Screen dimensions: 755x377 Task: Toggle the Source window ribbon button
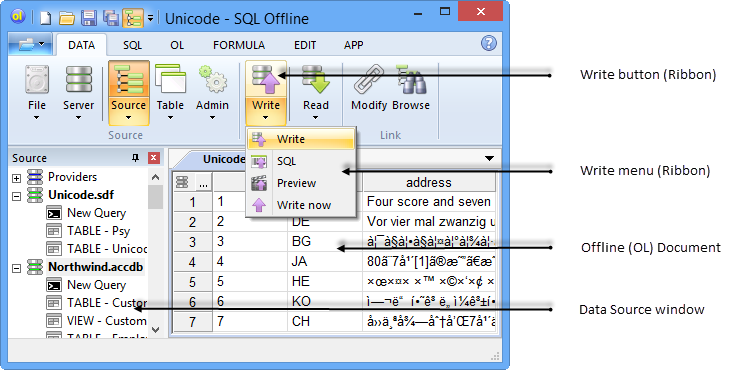pos(129,92)
